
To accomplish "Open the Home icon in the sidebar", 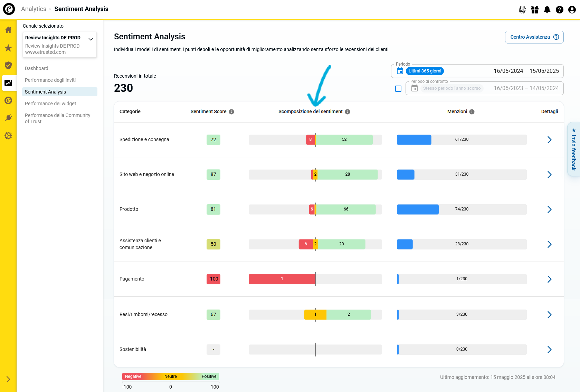I will 8,30.
